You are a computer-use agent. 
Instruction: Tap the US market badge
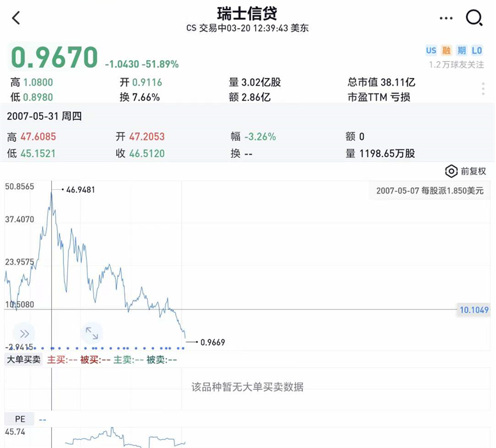pyautogui.click(x=431, y=50)
